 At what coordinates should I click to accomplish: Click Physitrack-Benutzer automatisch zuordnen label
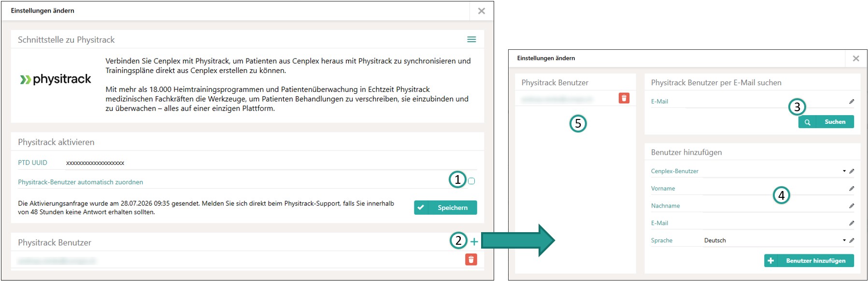(x=81, y=182)
